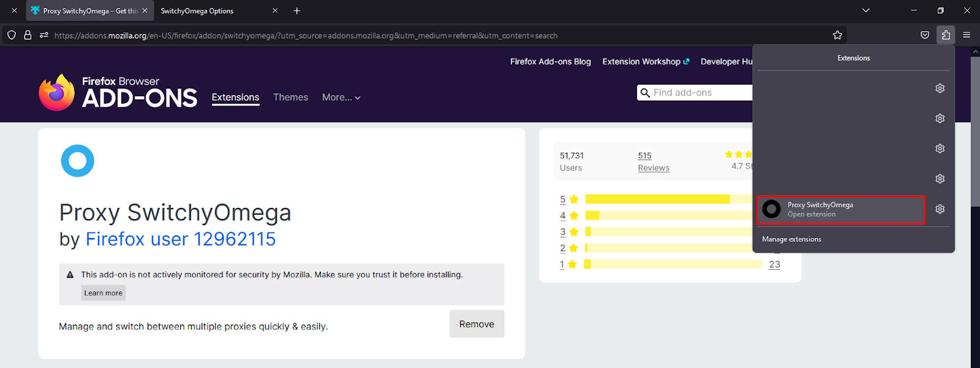Click the Save to Pocket icon
The width and height of the screenshot is (980, 368).
pos(925,35)
